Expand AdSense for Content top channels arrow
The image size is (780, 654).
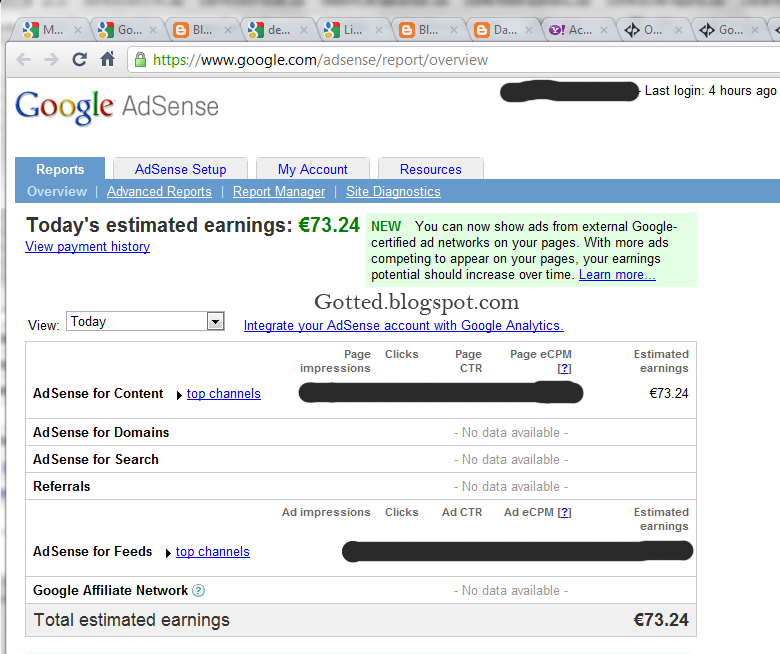click(179, 395)
